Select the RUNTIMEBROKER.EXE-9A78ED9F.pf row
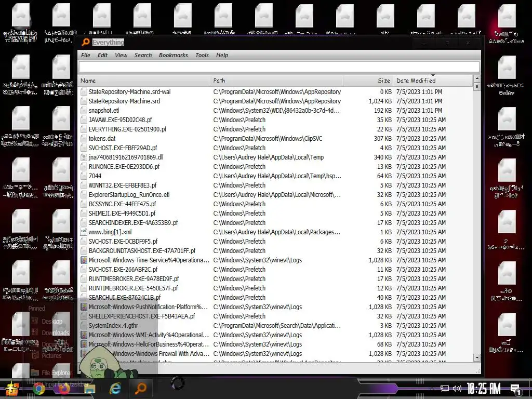 pos(276,279)
